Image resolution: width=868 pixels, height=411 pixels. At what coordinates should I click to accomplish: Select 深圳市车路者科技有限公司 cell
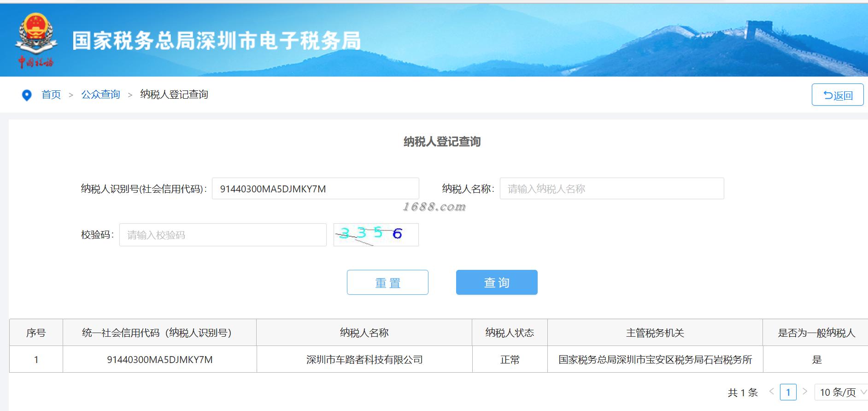click(x=364, y=359)
